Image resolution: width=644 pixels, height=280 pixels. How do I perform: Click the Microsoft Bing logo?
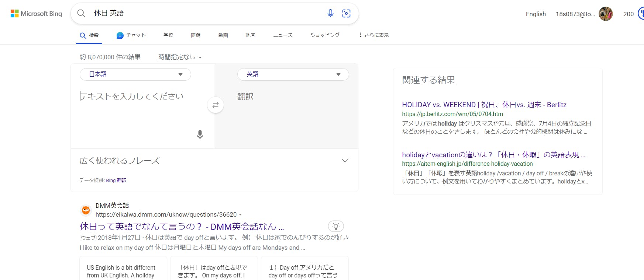36,14
